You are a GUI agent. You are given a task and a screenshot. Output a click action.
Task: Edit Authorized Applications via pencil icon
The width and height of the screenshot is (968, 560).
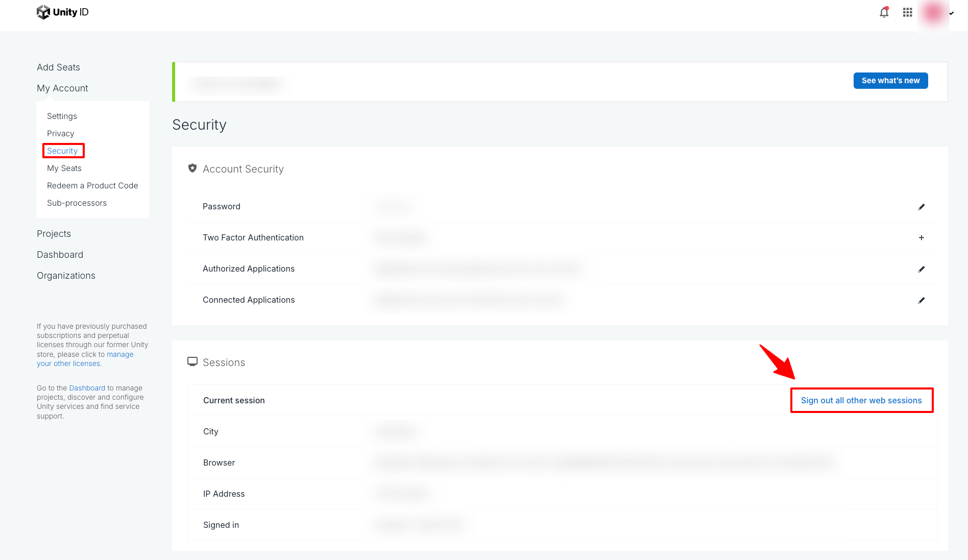click(x=921, y=269)
